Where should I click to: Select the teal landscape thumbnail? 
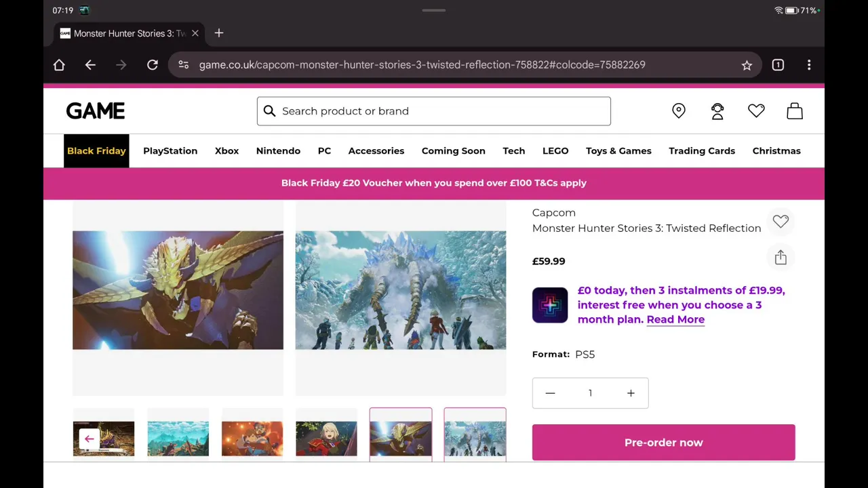tap(178, 439)
